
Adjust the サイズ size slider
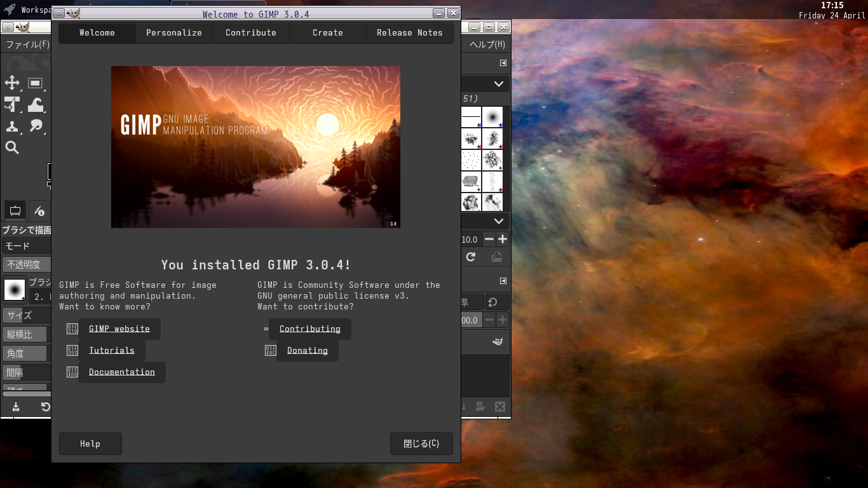point(27,315)
